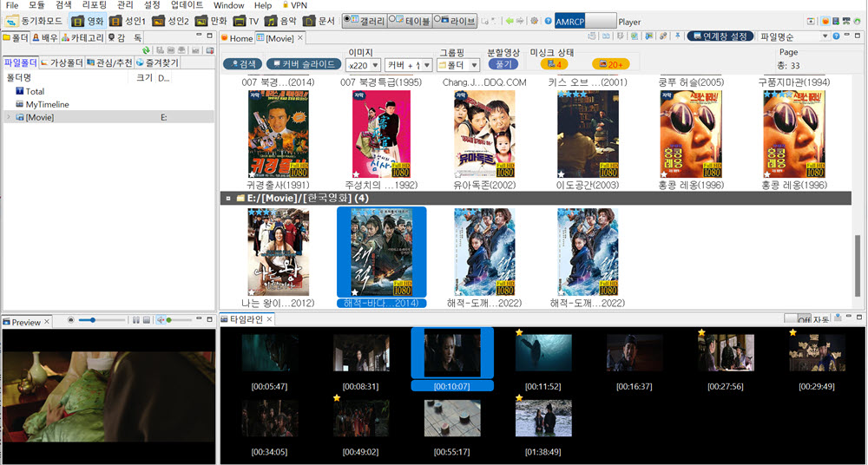Select the timeline frame at 00:55:17
Image resolution: width=868 pixels, height=465 pixels.
(x=452, y=418)
